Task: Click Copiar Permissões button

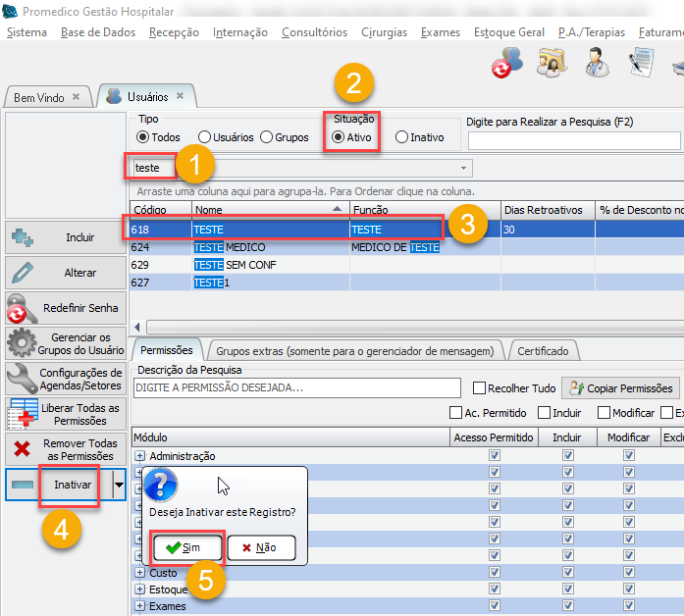Action: click(x=620, y=388)
